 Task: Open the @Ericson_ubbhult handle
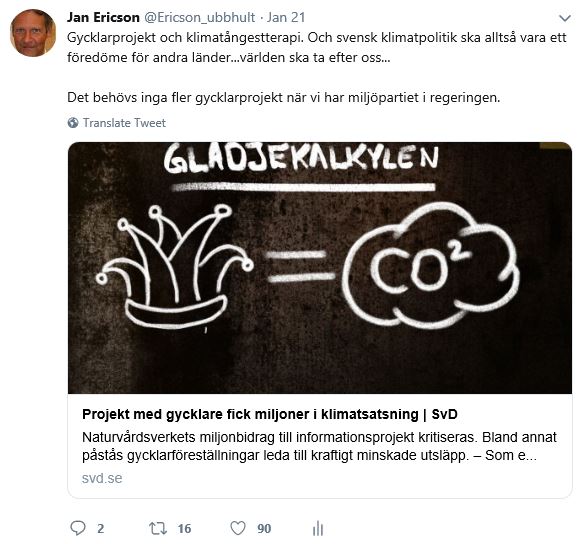pyautogui.click(x=199, y=17)
